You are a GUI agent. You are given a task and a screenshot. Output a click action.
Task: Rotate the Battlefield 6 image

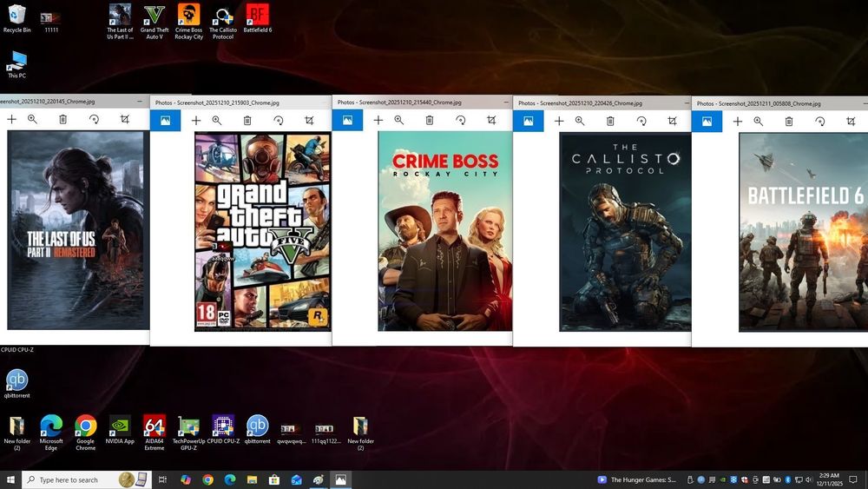point(820,122)
